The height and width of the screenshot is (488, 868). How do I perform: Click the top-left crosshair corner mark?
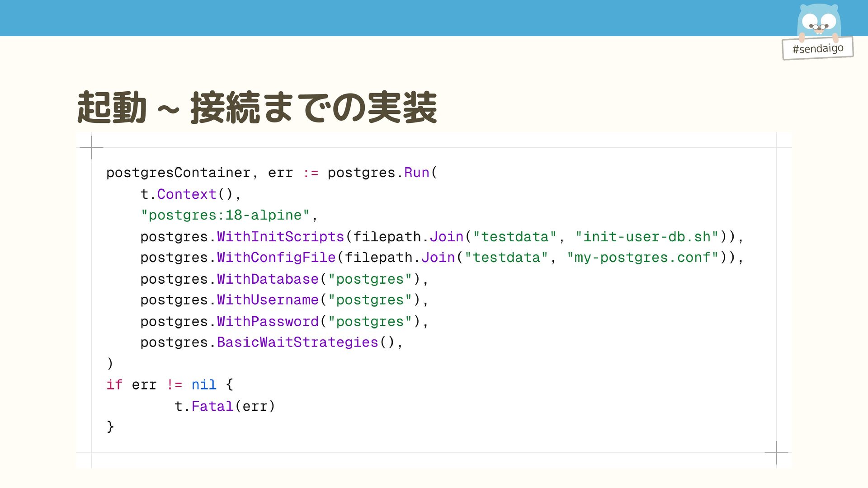click(x=91, y=147)
